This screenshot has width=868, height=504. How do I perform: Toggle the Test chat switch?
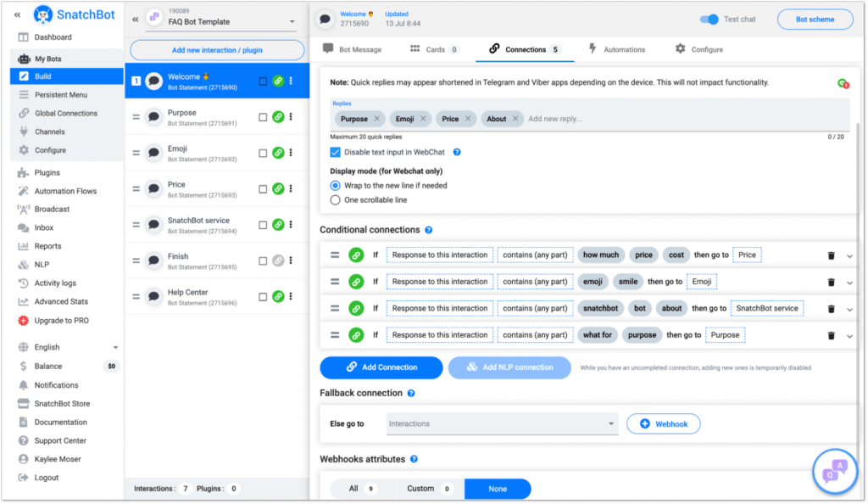tap(709, 19)
